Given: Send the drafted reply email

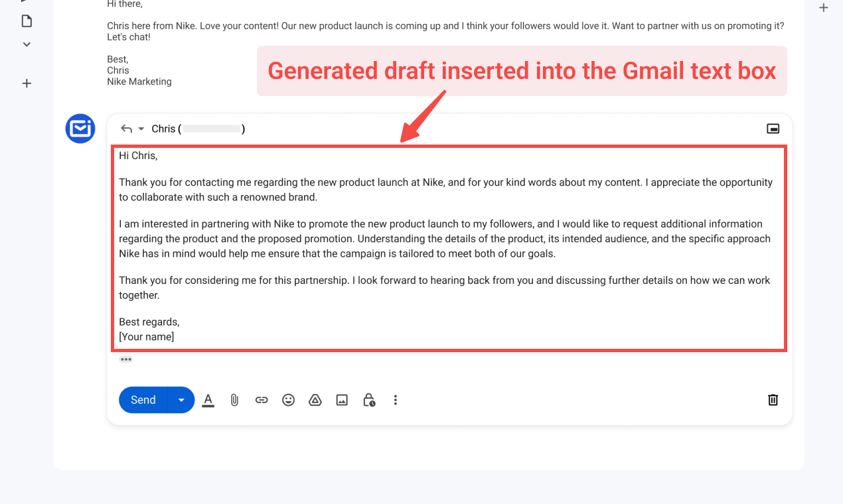Looking at the screenshot, I should [143, 400].
